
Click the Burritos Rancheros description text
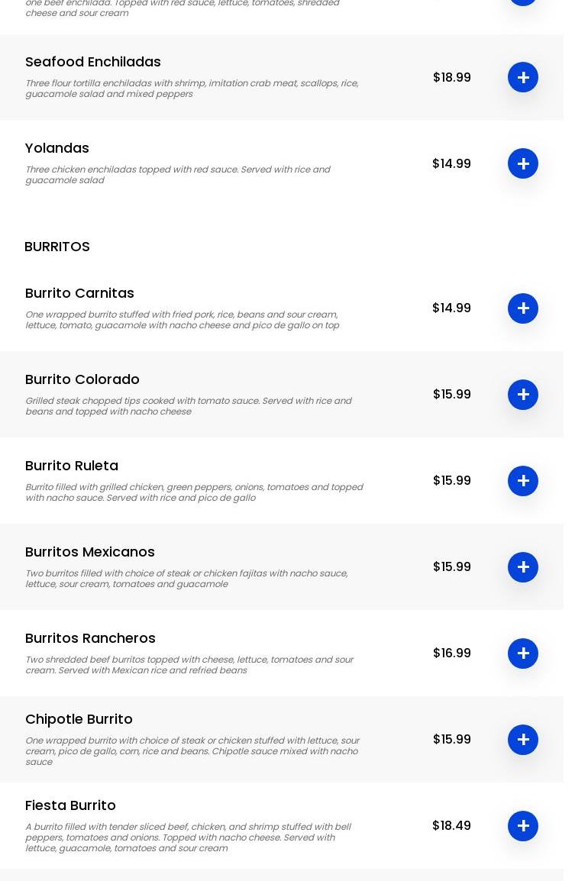pos(189,665)
